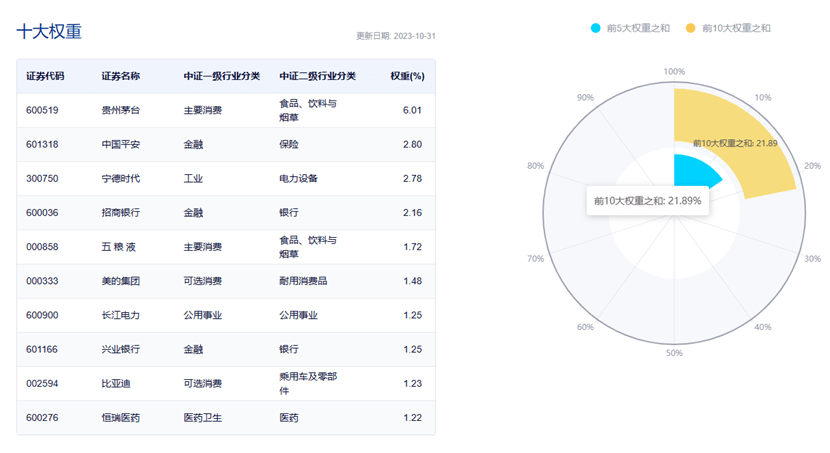Click the yellow legend dot for 前10大权重

click(x=690, y=28)
